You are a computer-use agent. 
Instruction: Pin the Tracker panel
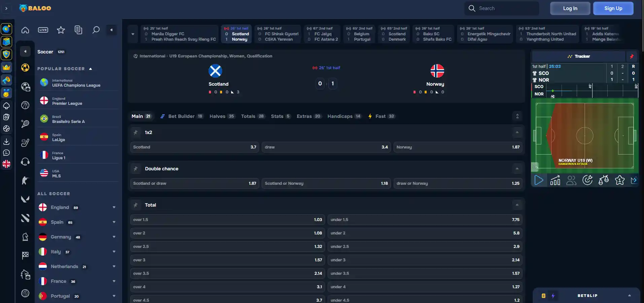click(632, 56)
